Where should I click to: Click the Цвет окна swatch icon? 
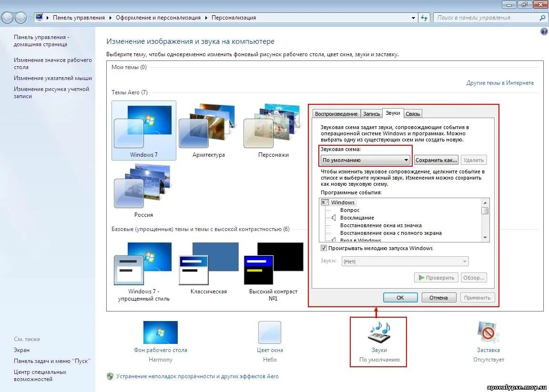click(x=270, y=332)
